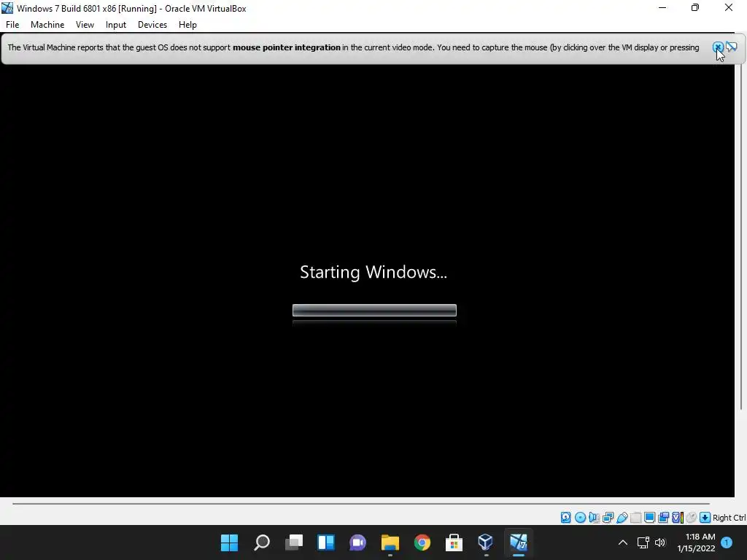Open the Input menu
The image size is (747, 560).
(116, 25)
